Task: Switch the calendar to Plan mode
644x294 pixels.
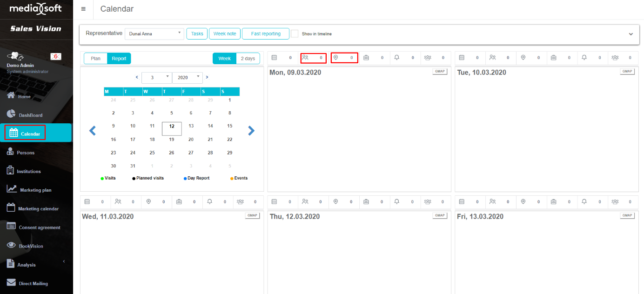Action: pos(95,59)
